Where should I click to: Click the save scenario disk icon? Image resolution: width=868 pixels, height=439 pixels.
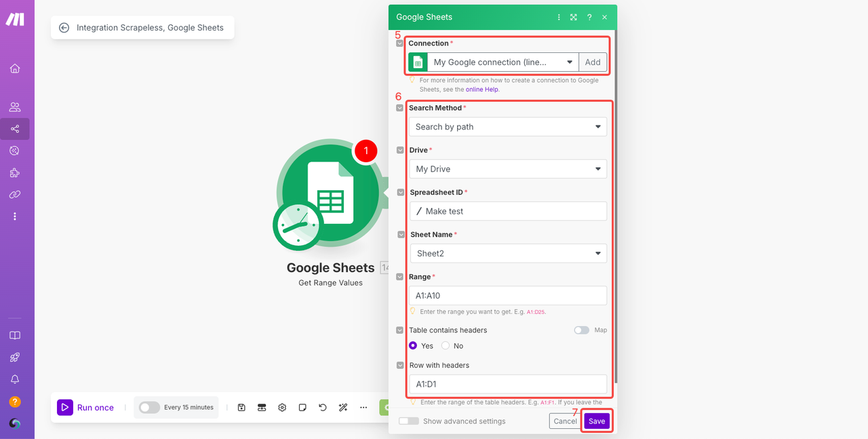(x=241, y=408)
